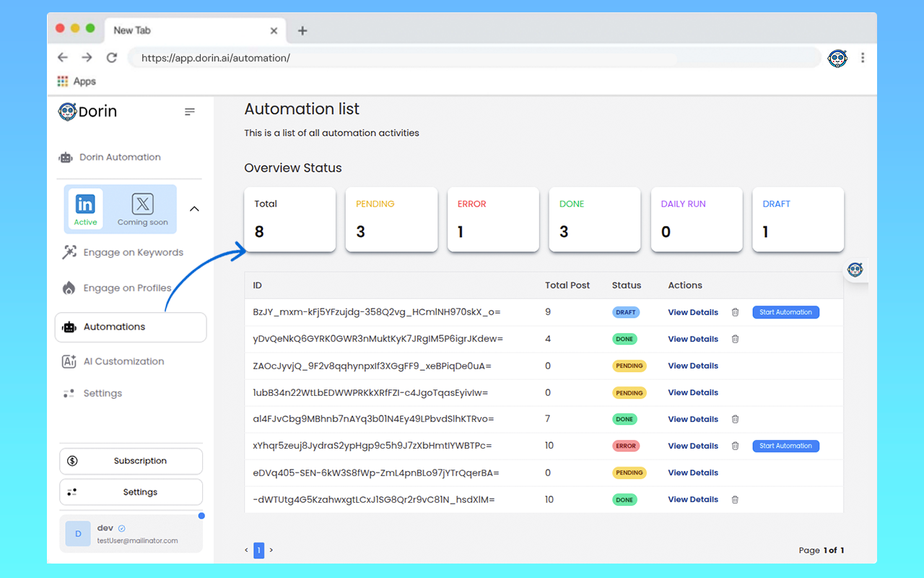
Task: Open AI Customization page
Action: (113, 361)
